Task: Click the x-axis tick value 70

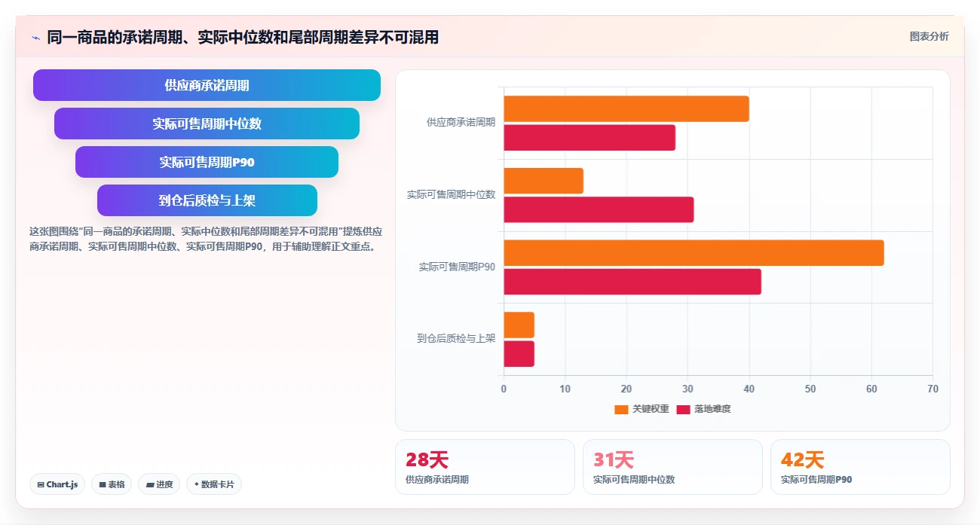Action: [x=933, y=389]
